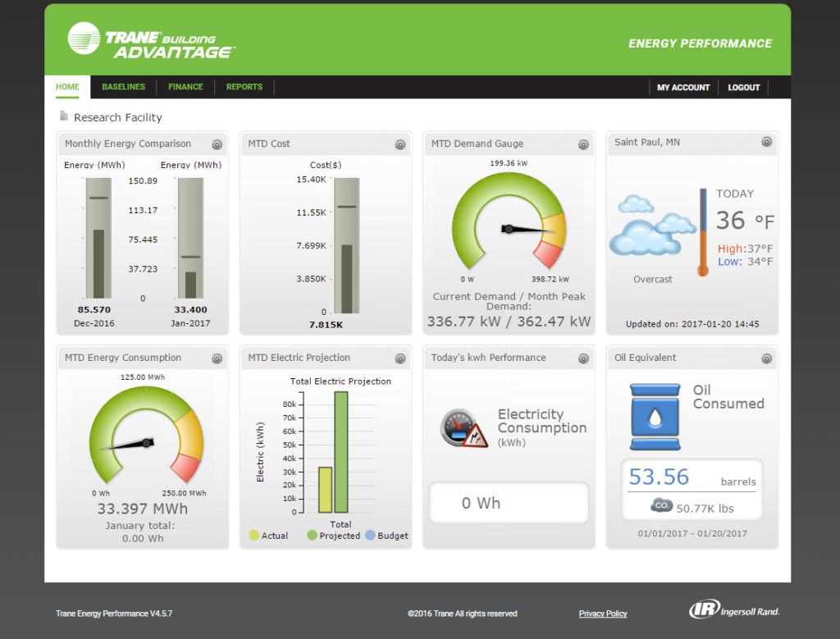Open Saint Paul, MN weather settings gear
The height and width of the screenshot is (639, 840).
pyautogui.click(x=767, y=141)
